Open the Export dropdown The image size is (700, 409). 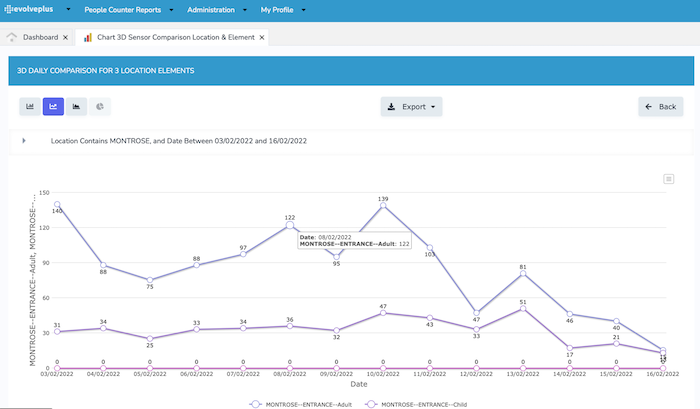(411, 107)
